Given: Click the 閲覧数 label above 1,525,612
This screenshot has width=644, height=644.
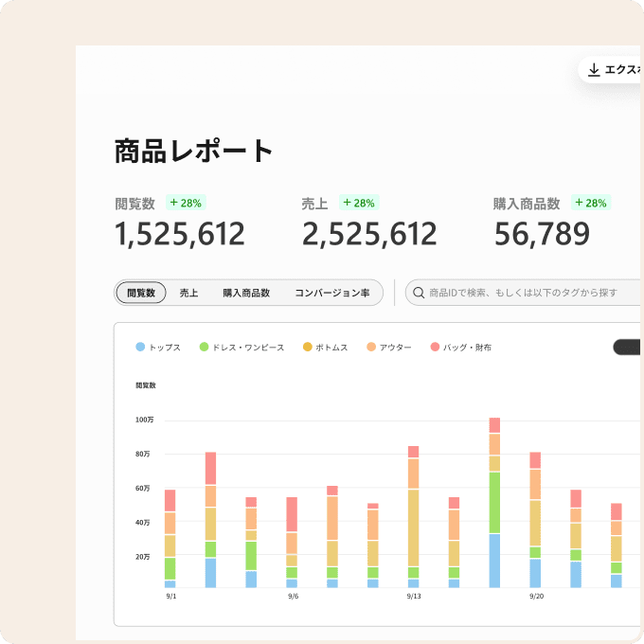Looking at the screenshot, I should tap(134, 204).
